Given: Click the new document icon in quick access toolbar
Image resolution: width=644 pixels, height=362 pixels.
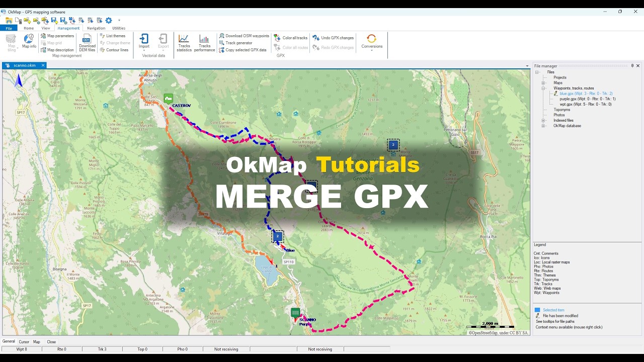Looking at the screenshot, I should pyautogui.click(x=18, y=21).
